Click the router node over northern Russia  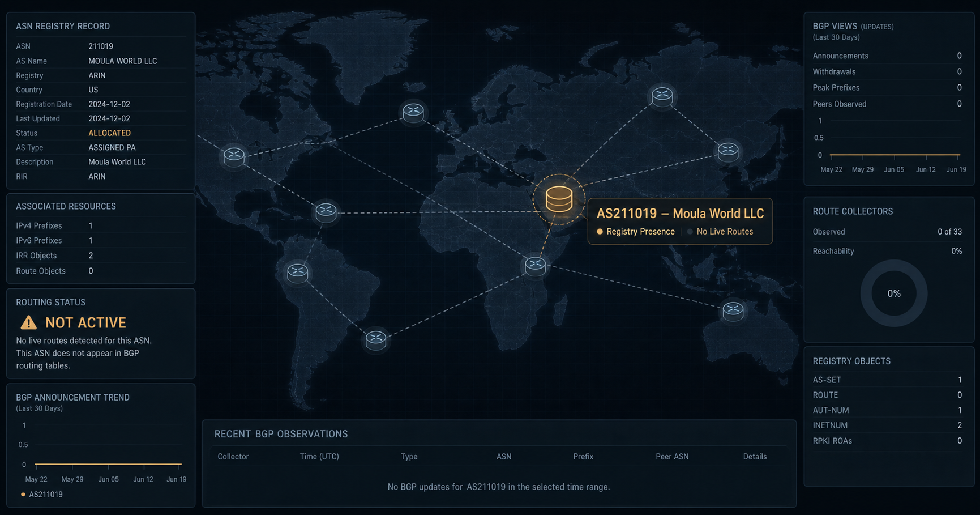point(662,96)
